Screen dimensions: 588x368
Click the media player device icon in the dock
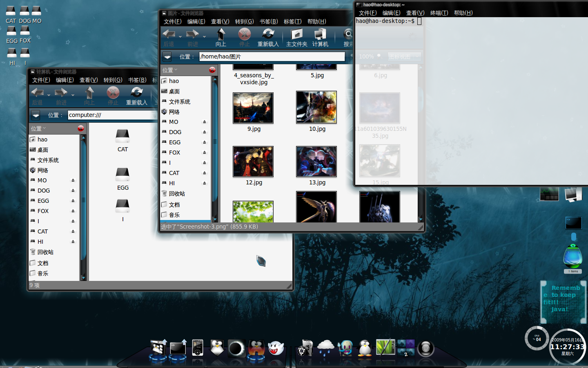[x=198, y=348]
